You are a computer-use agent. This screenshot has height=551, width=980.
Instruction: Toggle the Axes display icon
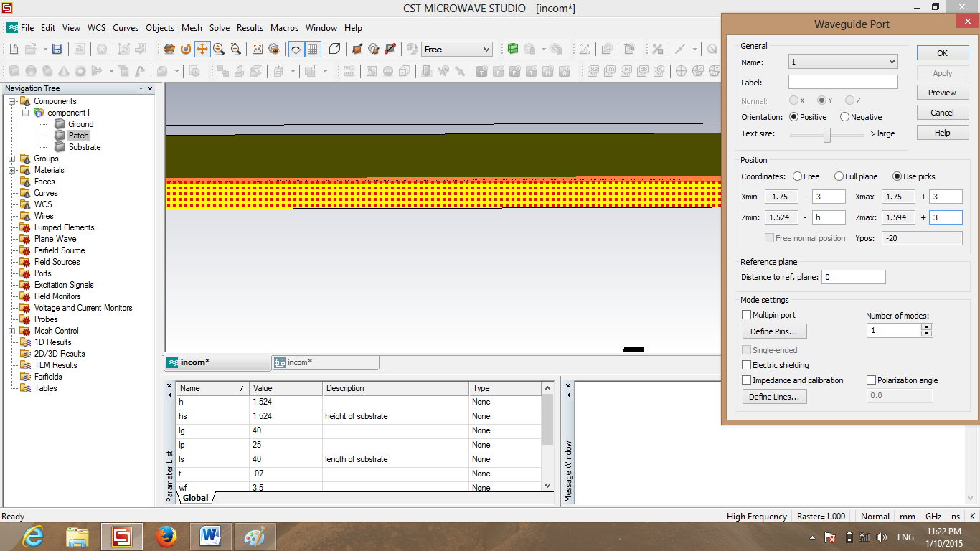[296, 49]
